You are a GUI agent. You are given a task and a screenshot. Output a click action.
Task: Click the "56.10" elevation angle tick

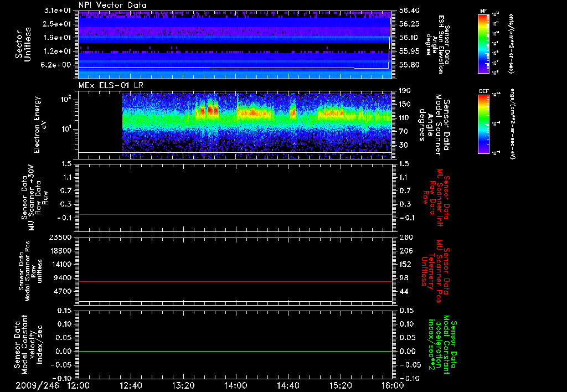coord(409,38)
